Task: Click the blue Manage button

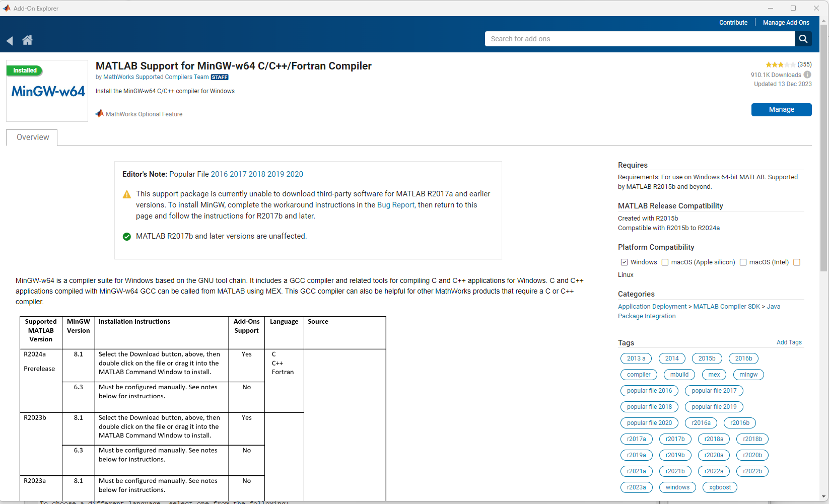Action: 781,110
